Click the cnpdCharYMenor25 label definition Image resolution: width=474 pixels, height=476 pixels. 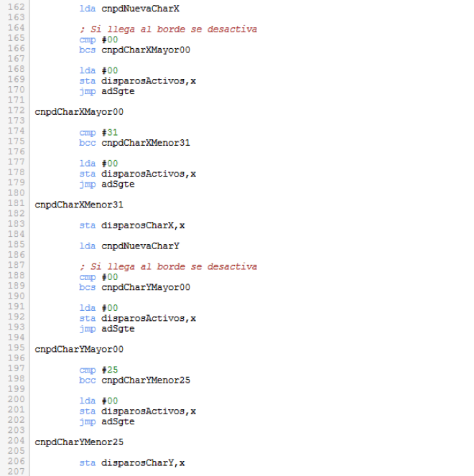pyautogui.click(x=79, y=442)
